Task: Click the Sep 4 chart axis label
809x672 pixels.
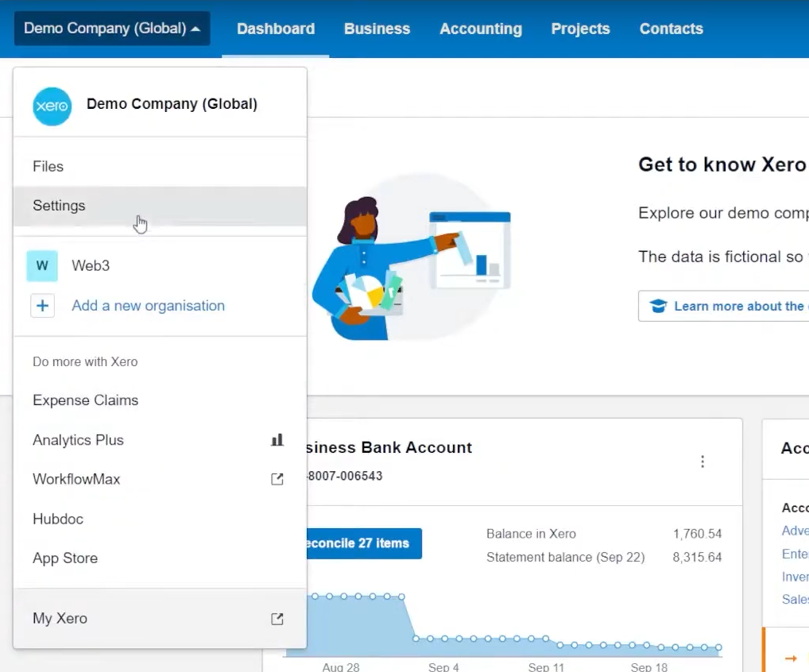Action: click(443, 667)
